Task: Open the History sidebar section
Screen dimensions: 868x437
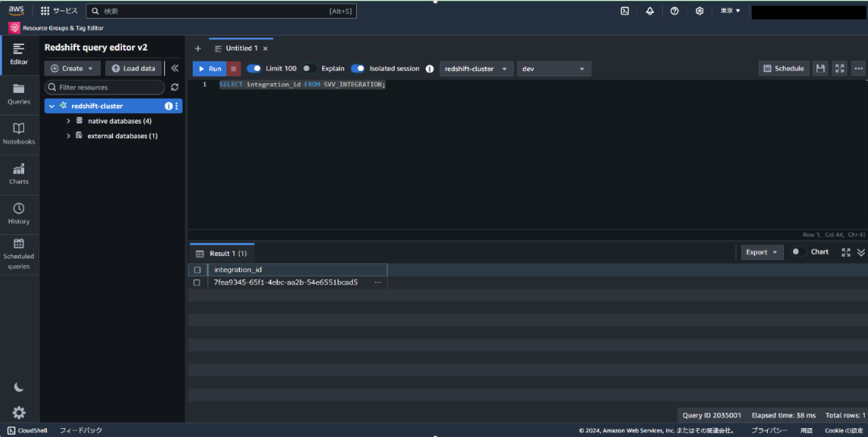Action: coord(19,214)
